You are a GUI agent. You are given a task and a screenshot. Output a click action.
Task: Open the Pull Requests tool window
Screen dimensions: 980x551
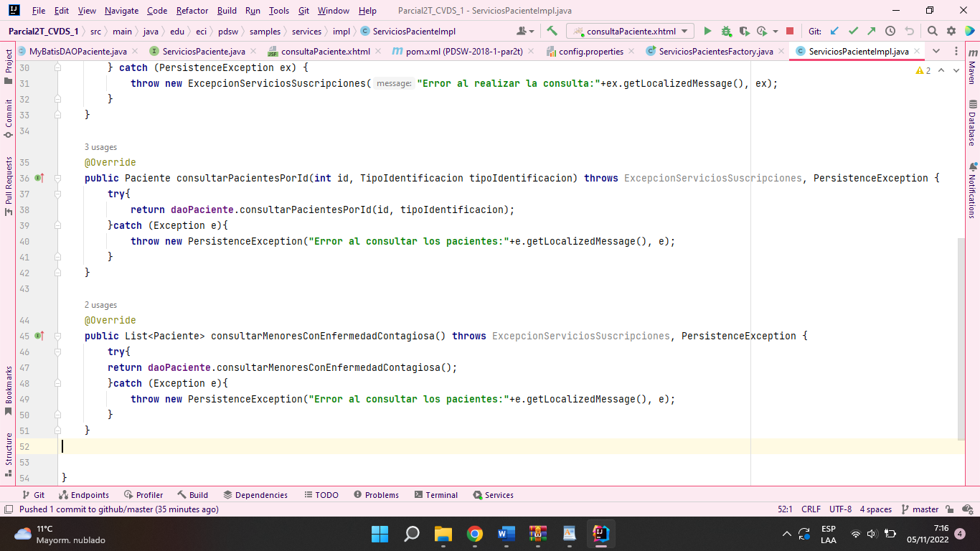8,186
